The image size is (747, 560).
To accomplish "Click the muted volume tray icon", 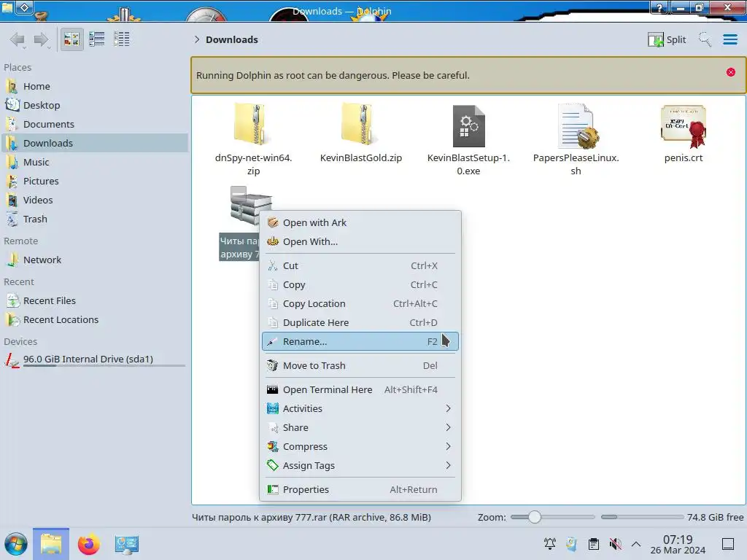I will (615, 544).
